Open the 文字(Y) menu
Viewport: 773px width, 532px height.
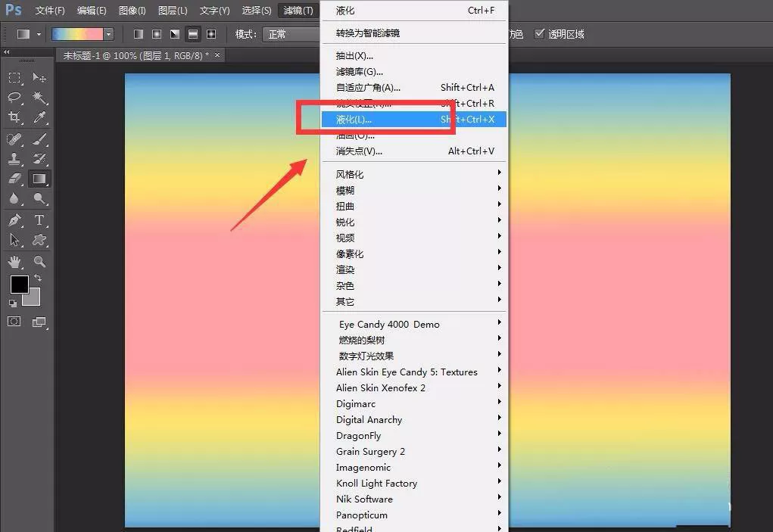tap(214, 11)
